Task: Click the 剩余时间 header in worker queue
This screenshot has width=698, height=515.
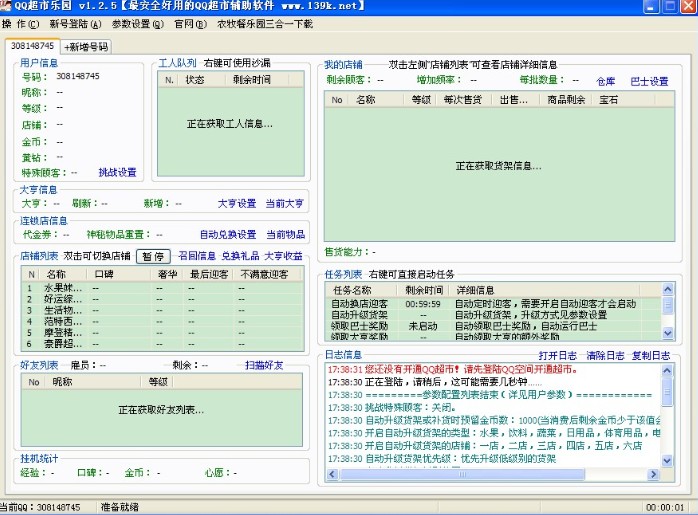Action: coord(256,80)
